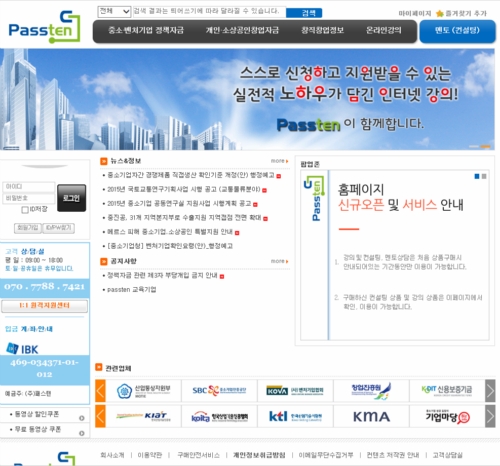Click the 뉴스&정보 section arrow icon

[104, 161]
